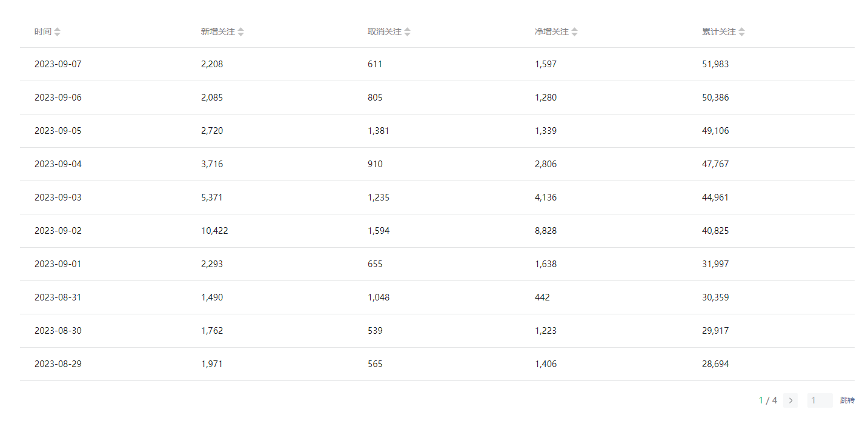Click the 新增关注 header label
This screenshot has width=868, height=421.
point(218,32)
